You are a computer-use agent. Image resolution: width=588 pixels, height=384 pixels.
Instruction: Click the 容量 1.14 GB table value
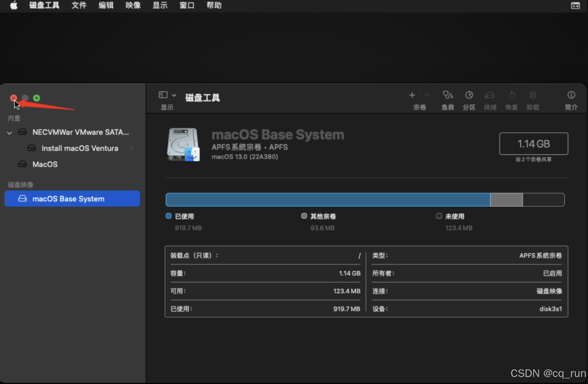[x=350, y=273]
